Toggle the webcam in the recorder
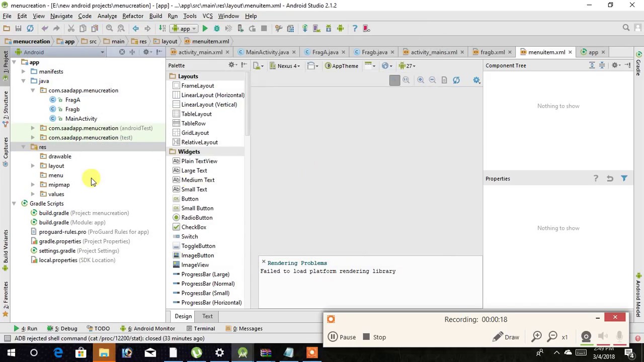 point(586,337)
